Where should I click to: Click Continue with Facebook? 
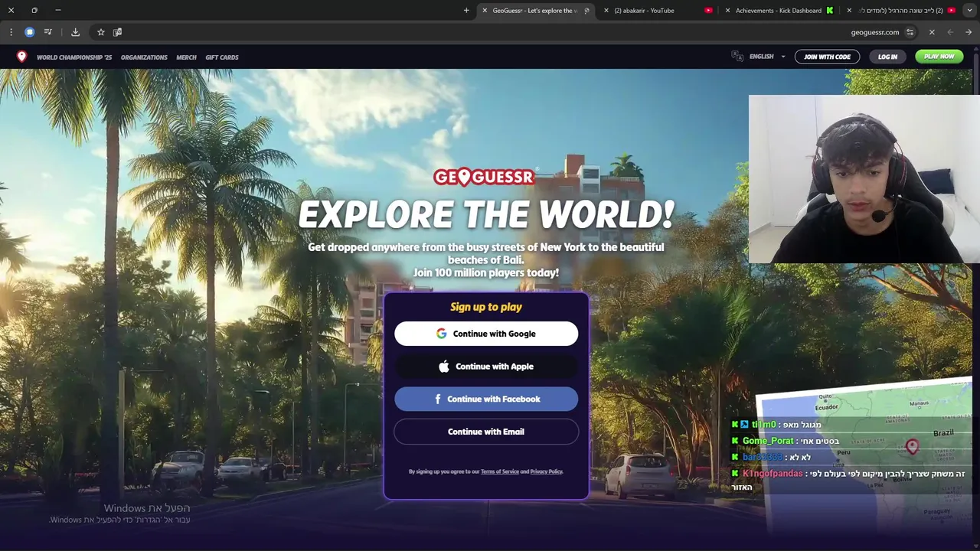coord(486,399)
